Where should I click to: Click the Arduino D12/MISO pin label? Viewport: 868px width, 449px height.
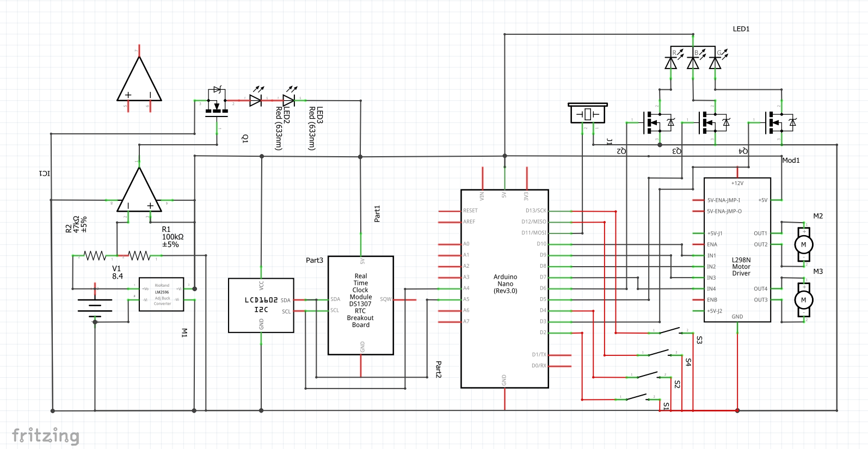(534, 222)
